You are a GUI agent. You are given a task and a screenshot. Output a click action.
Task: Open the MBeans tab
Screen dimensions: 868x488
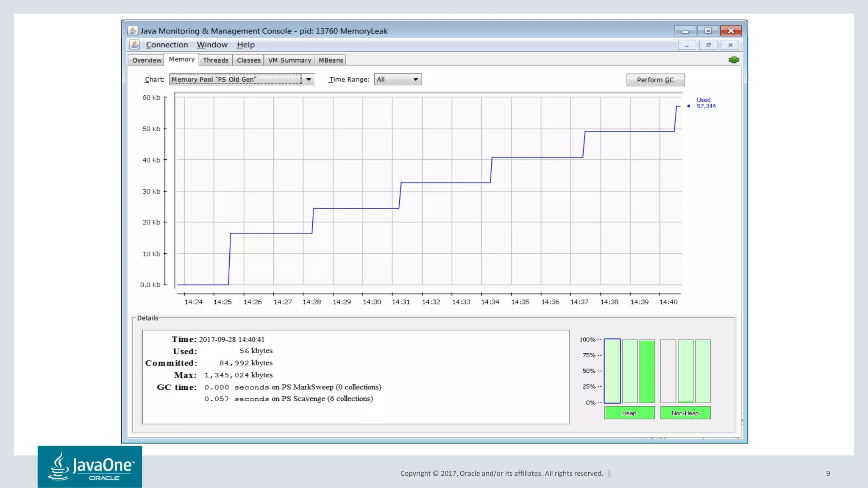pos(331,60)
